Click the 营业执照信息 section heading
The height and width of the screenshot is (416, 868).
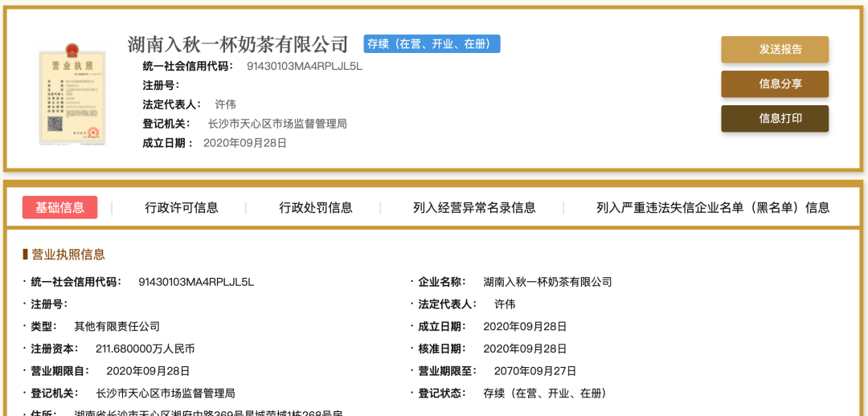coord(68,255)
